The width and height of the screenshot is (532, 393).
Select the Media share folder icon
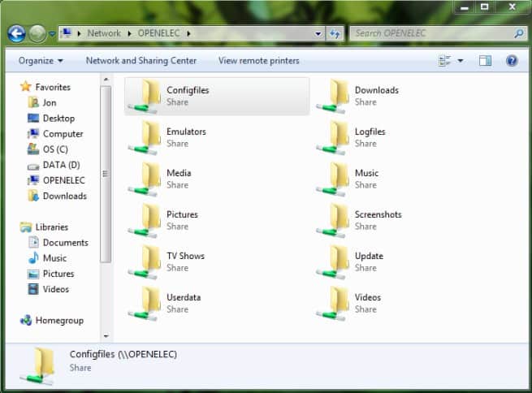(x=144, y=179)
